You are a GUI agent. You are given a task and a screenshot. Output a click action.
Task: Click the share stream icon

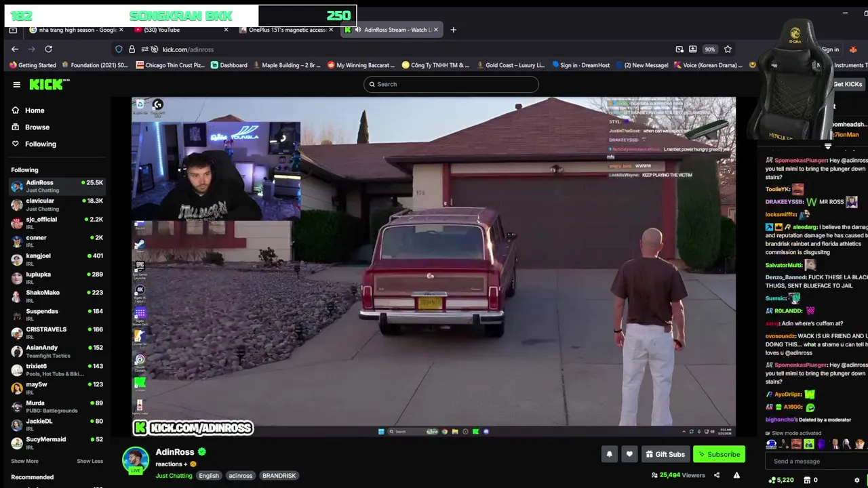pos(717,475)
